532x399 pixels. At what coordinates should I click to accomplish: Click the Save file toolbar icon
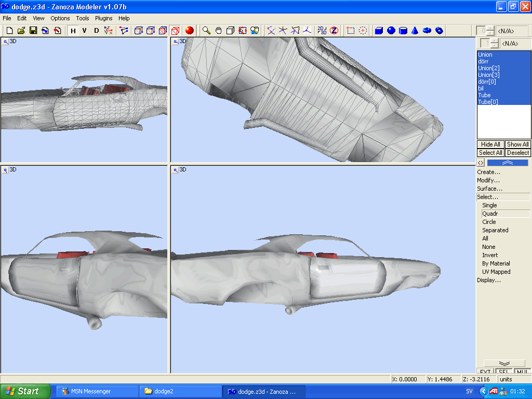tap(33, 31)
